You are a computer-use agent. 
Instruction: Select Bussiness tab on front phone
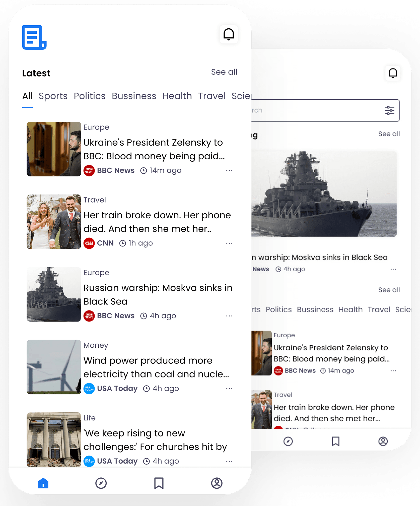point(134,96)
